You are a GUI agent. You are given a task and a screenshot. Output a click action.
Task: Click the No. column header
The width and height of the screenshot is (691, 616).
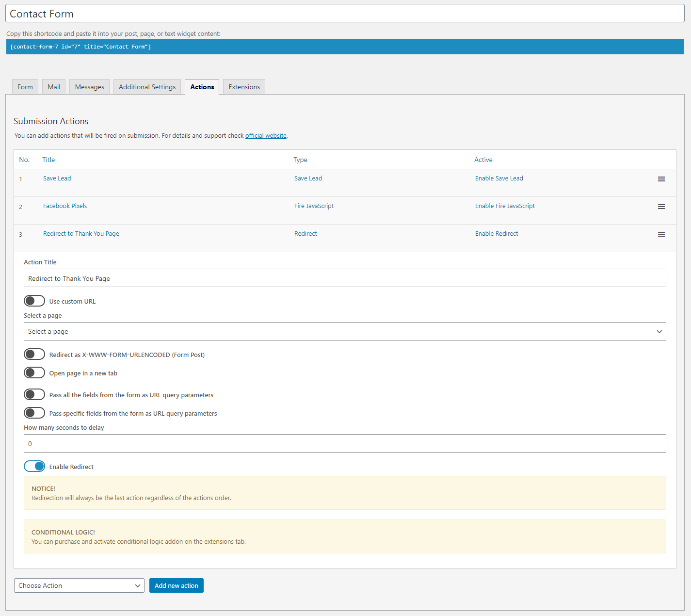pos(24,160)
